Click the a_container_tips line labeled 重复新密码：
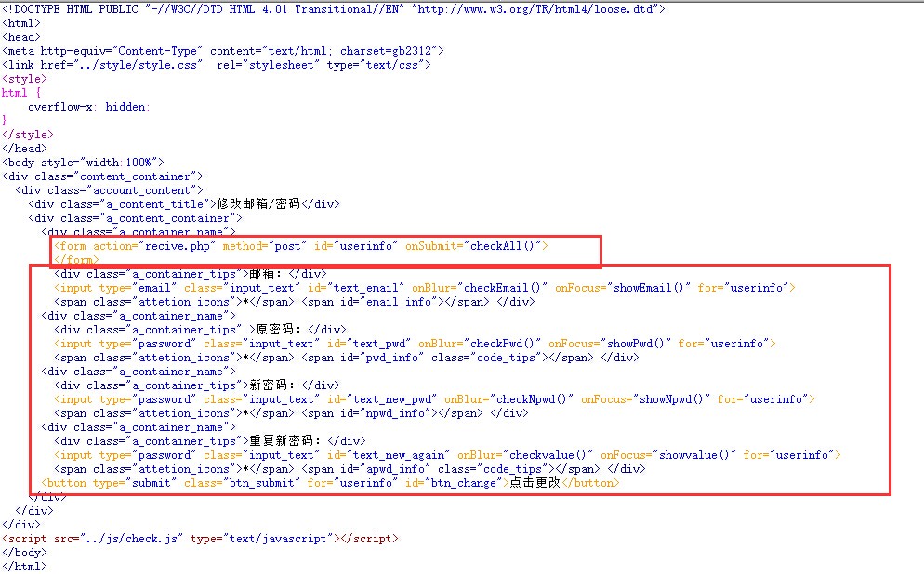Image resolution: width=924 pixels, height=574 pixels. [x=210, y=441]
